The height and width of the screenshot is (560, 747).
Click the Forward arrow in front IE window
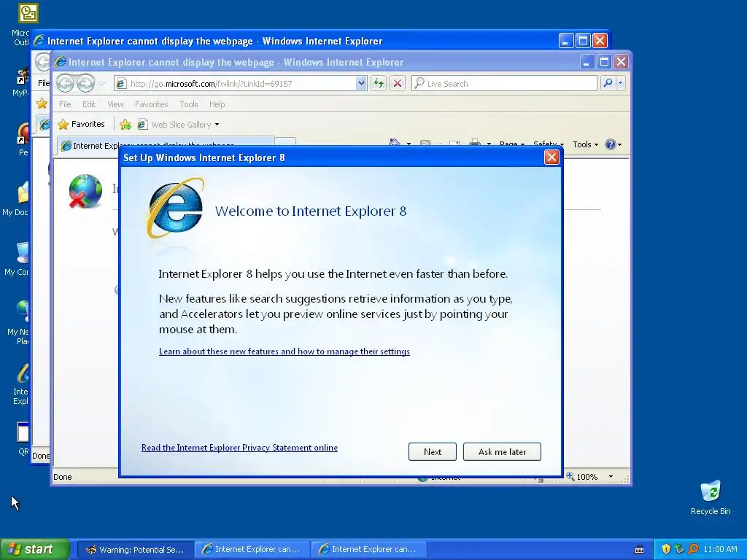[x=86, y=83]
